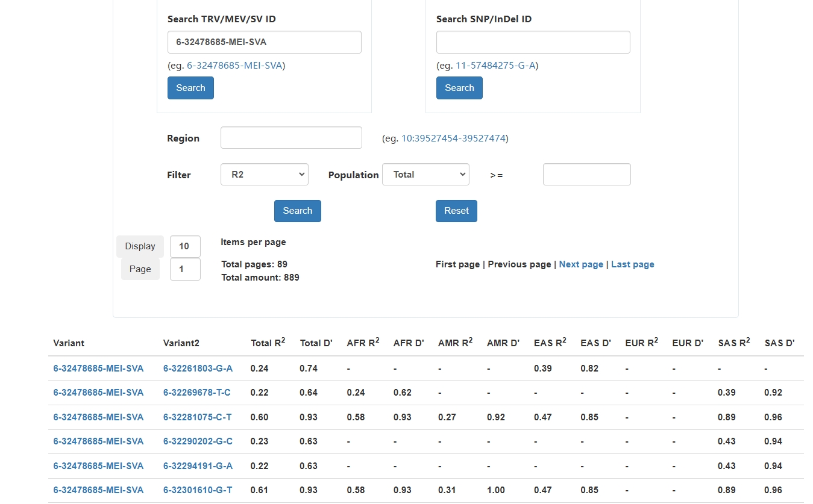Viewport: 813px width, 504px height.
Task: Jump to the Last page link
Action: point(633,264)
